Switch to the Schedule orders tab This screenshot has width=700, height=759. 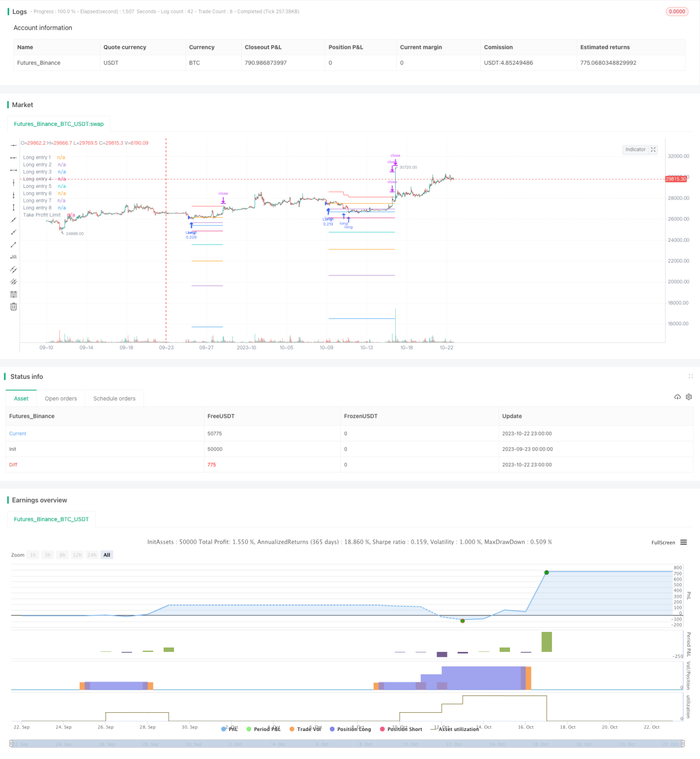point(114,398)
